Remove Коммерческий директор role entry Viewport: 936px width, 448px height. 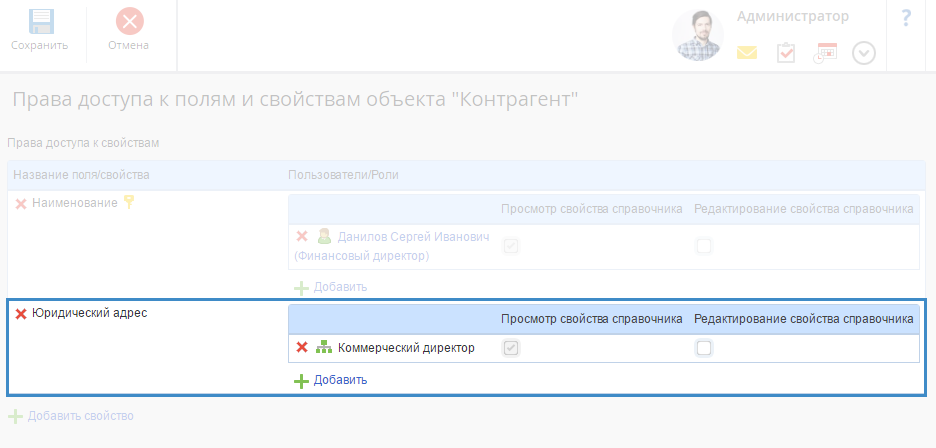tap(302, 348)
